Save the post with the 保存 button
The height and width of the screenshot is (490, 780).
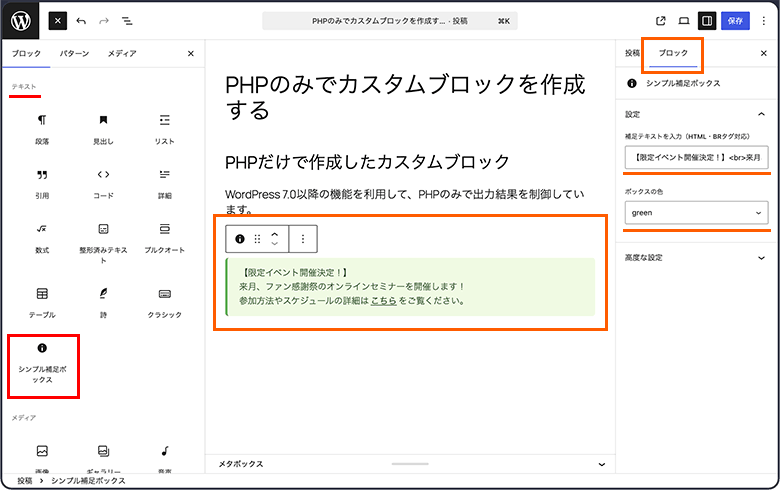point(735,21)
